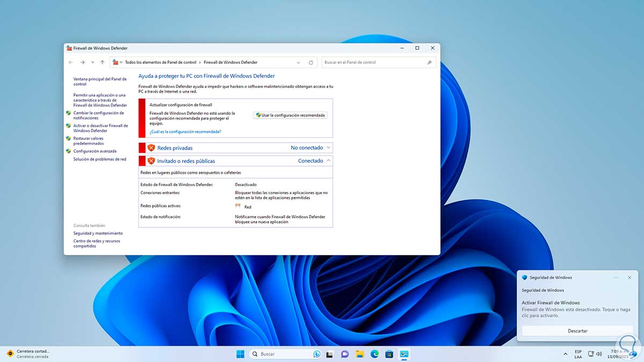Open Bing Chat icon in the taskbar search
This screenshot has height=362, width=644.
(317, 354)
